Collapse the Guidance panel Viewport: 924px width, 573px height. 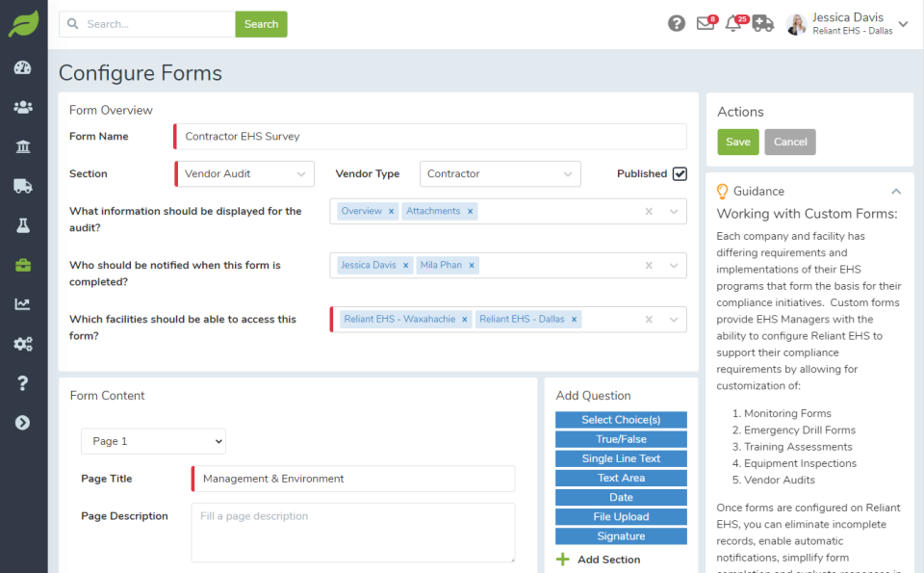click(x=896, y=191)
